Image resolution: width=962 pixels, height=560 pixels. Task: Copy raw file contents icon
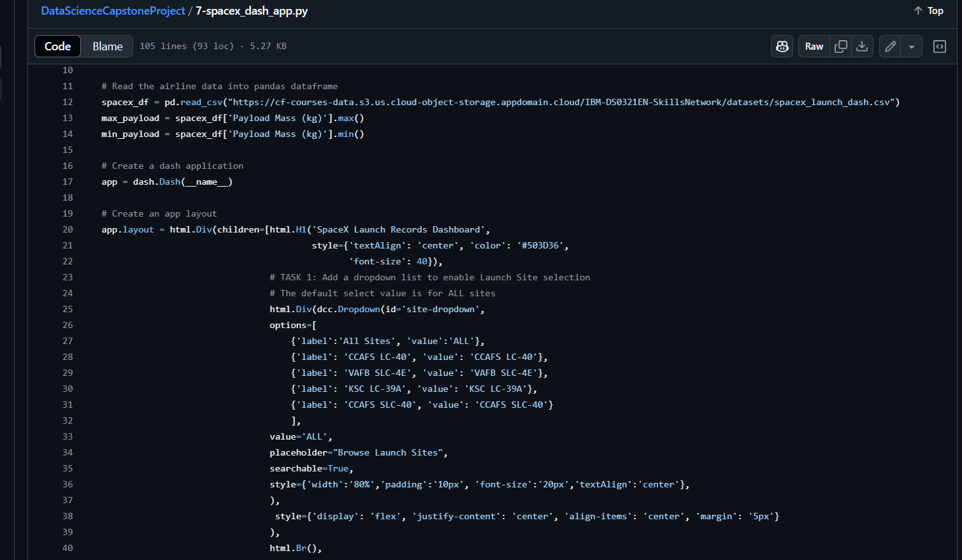pyautogui.click(x=841, y=47)
